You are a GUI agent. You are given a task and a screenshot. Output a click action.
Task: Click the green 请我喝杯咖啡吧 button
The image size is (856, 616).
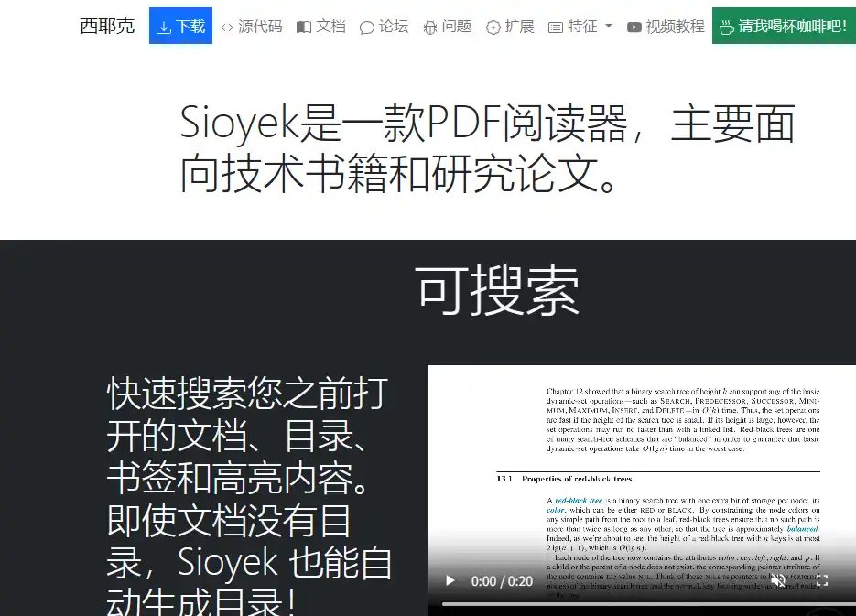(x=784, y=26)
